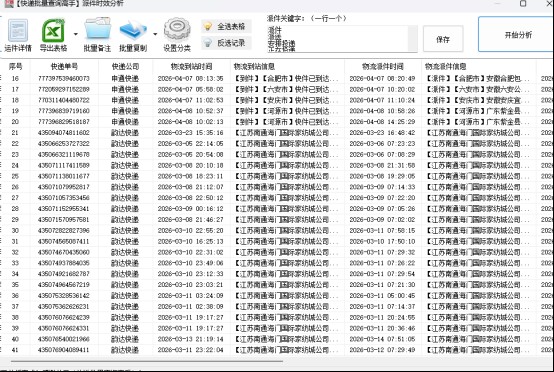554x372 pixels.
Task: Sort by the 物流到站时间 column header
Action: pyautogui.click(x=191, y=66)
